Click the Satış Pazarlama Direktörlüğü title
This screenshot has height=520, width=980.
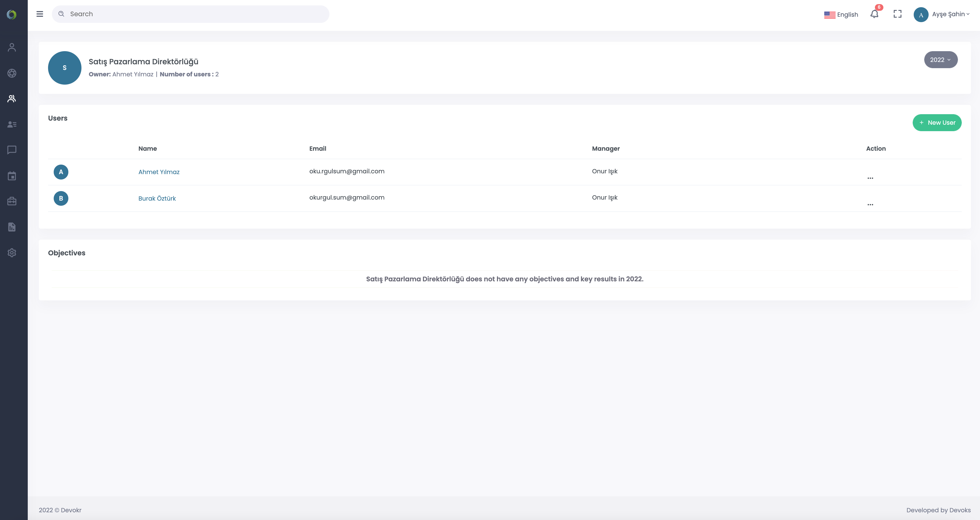tap(143, 62)
